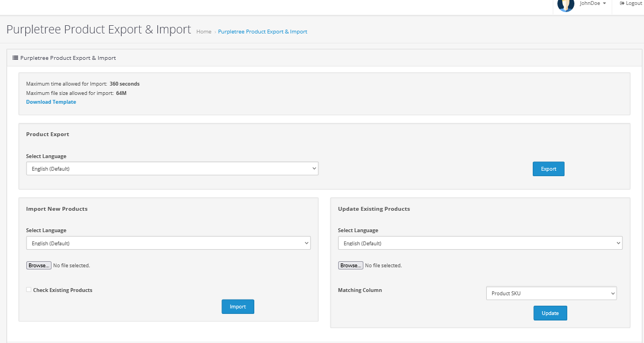Viewport: 644px width, 343px height.
Task: Open the Product Export language dropdown
Action: [172, 168]
